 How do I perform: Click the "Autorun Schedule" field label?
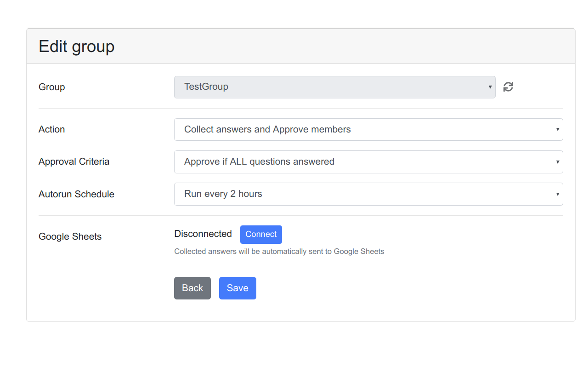click(76, 194)
